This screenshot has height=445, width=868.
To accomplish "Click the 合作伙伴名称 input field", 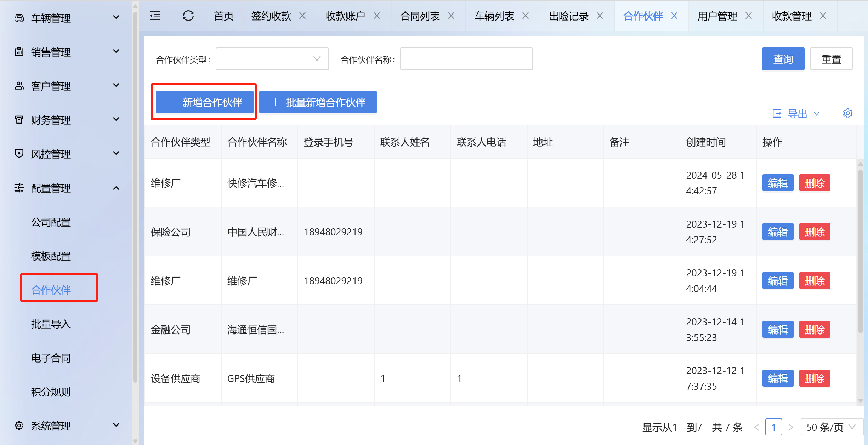I will [466, 59].
